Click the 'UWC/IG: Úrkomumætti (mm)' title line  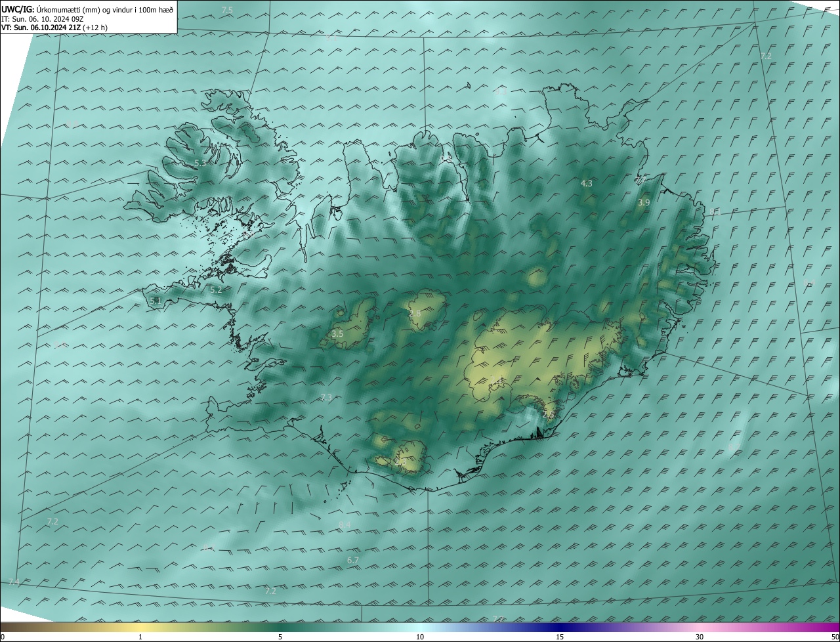coord(87,10)
